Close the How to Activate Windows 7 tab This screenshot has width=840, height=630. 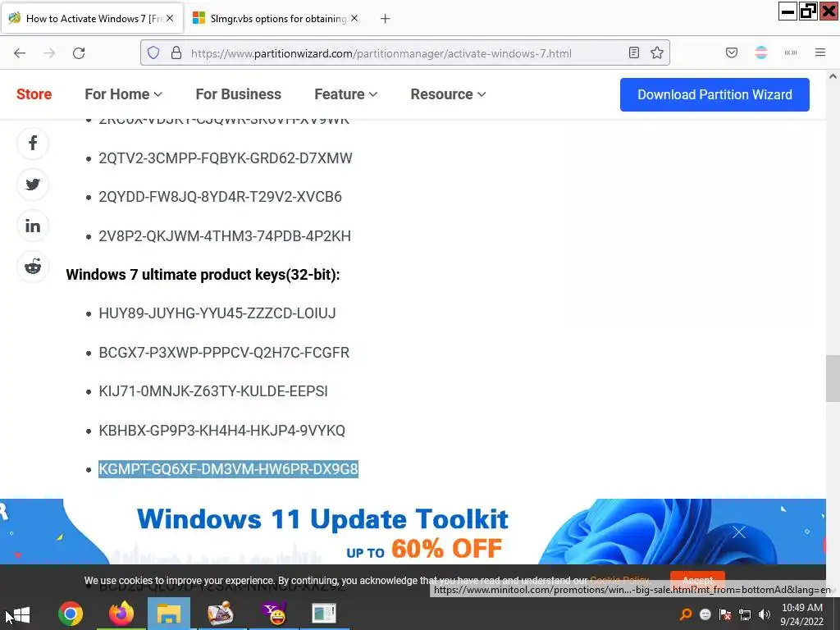click(170, 18)
